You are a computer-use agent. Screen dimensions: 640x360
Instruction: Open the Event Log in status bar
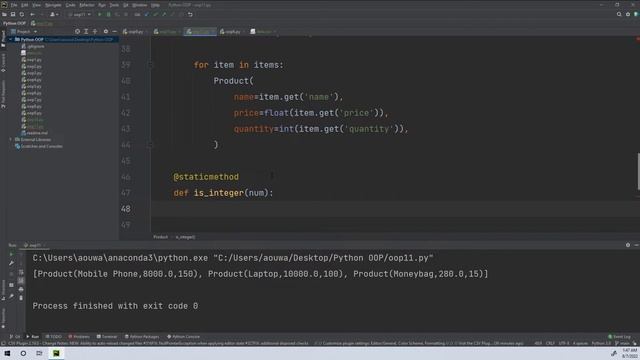620,337
